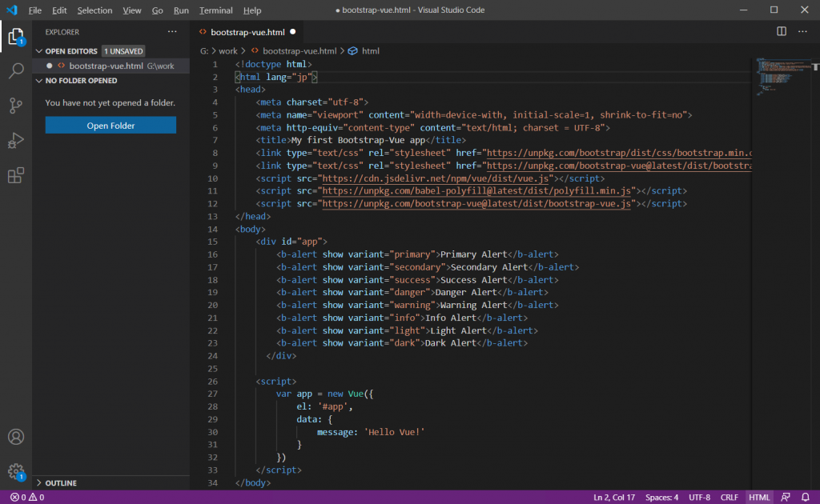Open editor more actions ellipsis
Screen dimensions: 820x504
(802, 32)
